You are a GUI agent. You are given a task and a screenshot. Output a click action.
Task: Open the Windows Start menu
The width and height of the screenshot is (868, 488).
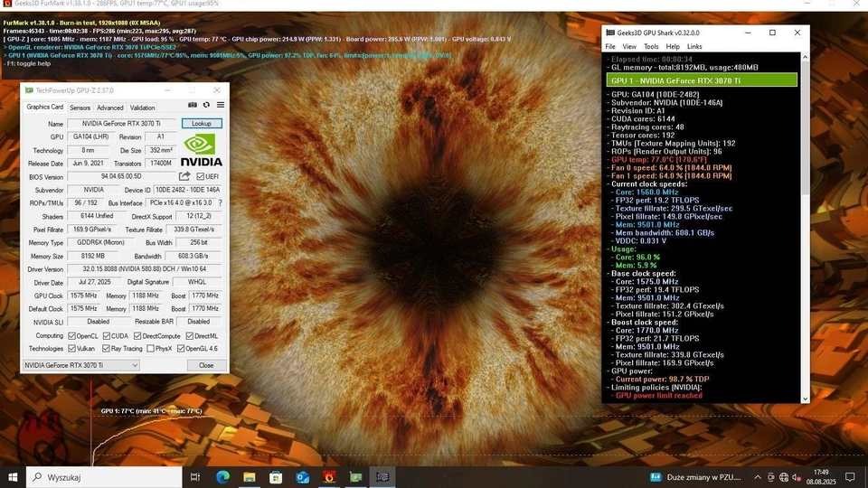click(x=13, y=477)
